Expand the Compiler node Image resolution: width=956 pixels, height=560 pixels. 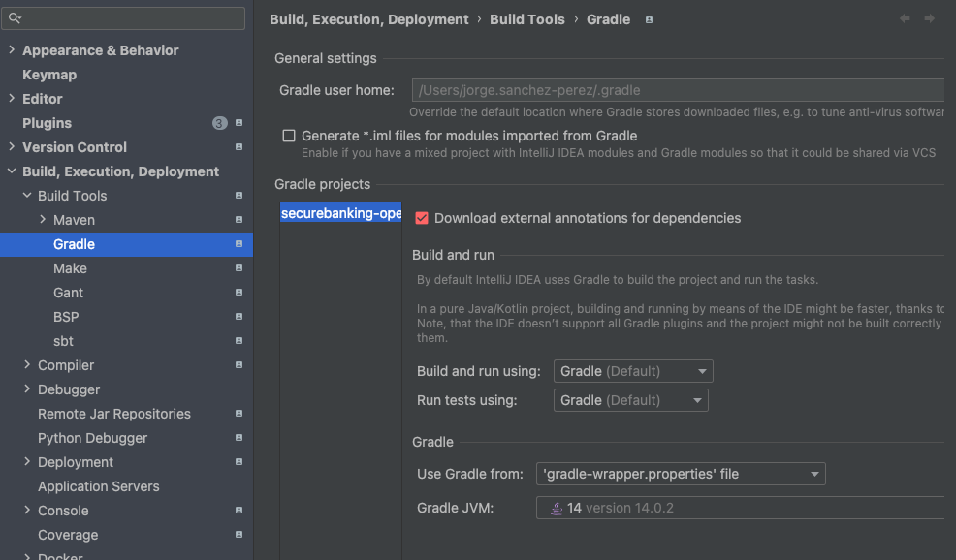tap(27, 365)
